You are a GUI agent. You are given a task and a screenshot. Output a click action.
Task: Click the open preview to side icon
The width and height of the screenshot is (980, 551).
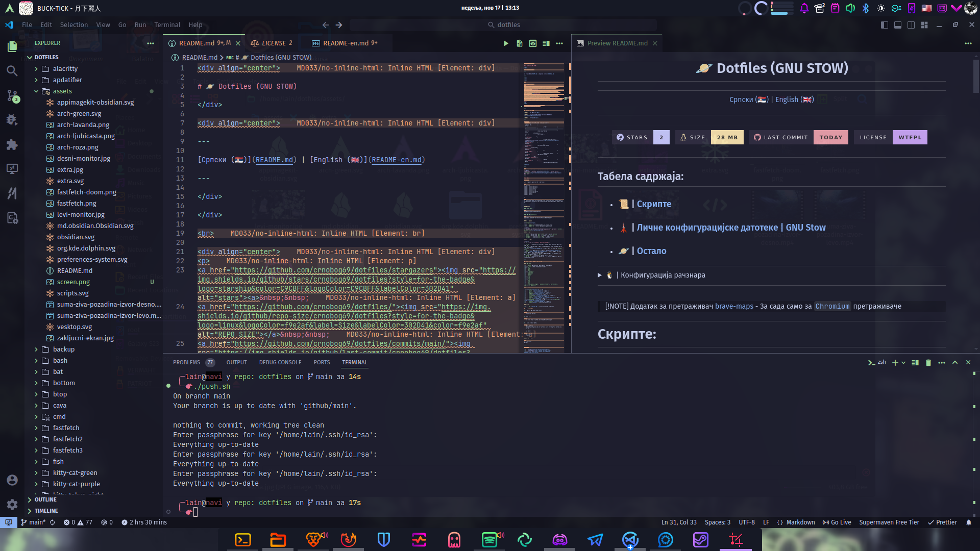520,43
